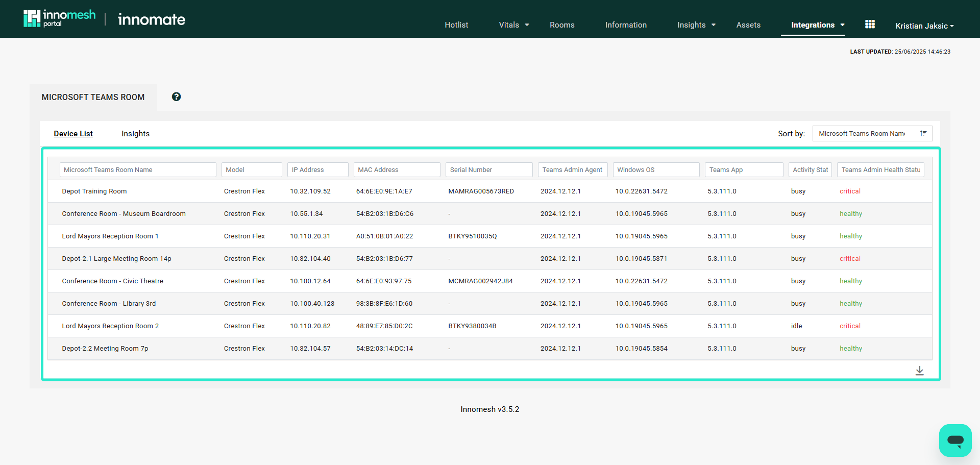
Task: Open the Assets page
Action: pyautogui.click(x=748, y=25)
